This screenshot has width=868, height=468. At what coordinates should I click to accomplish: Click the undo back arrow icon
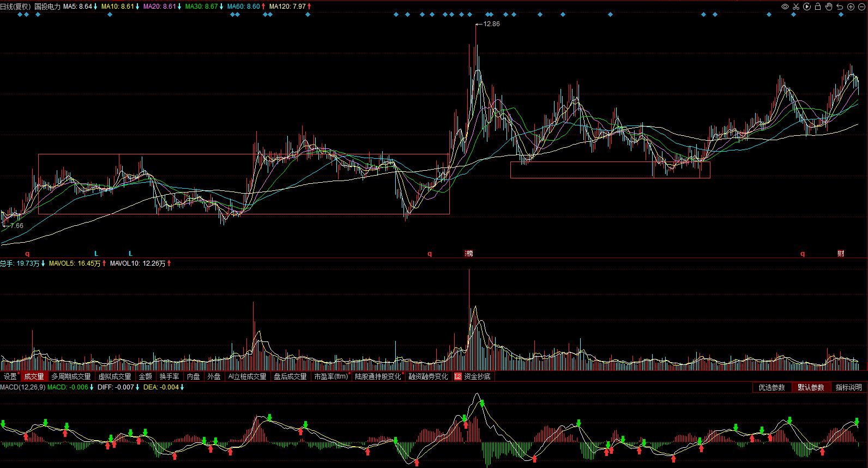click(x=840, y=7)
